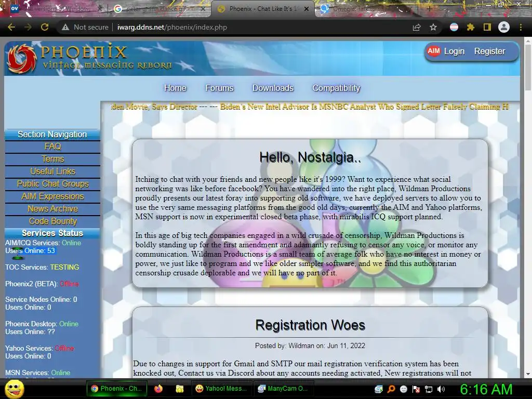Screen dimensions: 532x399
Task: Click the Not secure warning icon
Action: click(65, 27)
